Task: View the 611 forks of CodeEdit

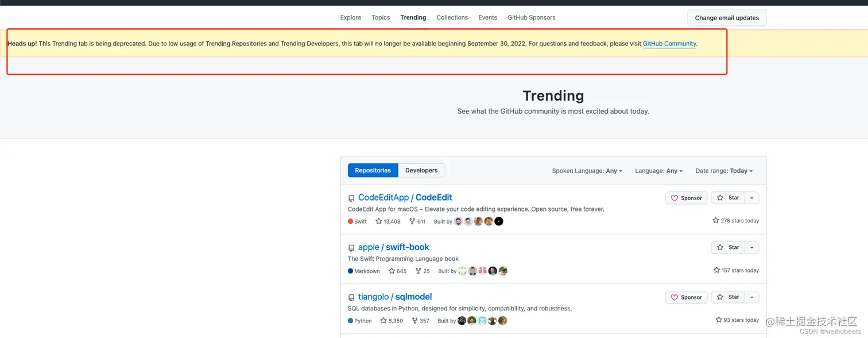Action: pyautogui.click(x=417, y=221)
